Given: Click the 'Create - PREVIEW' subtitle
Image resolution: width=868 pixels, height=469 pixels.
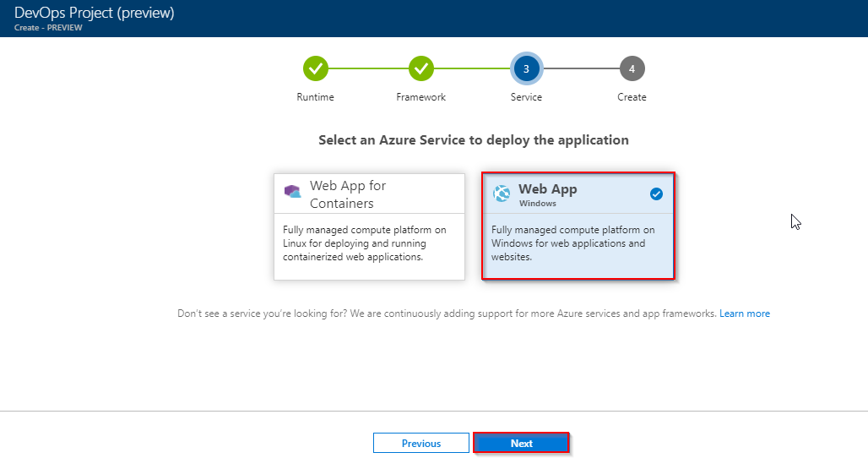Looking at the screenshot, I should coord(48,28).
